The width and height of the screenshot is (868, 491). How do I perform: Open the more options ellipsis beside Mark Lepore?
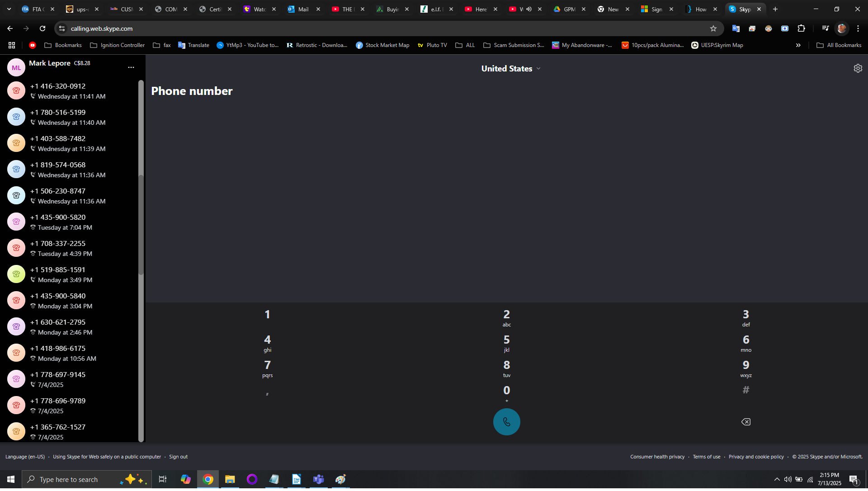click(131, 67)
